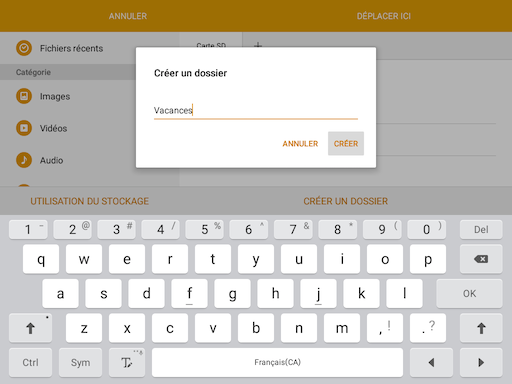This screenshot has width=512, height=384.
Task: Tap the handwriting T input key
Action: pyautogui.click(x=127, y=362)
